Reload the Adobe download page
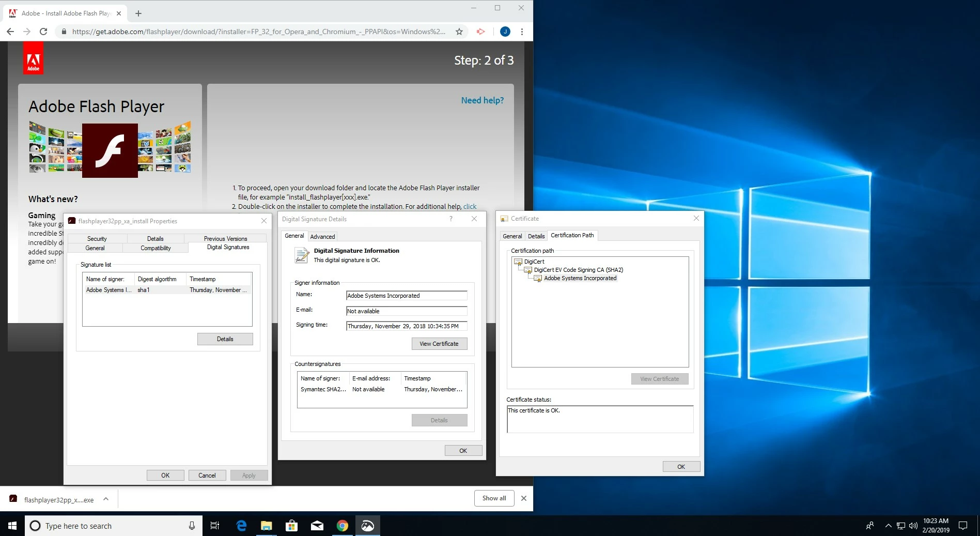 [x=43, y=32]
